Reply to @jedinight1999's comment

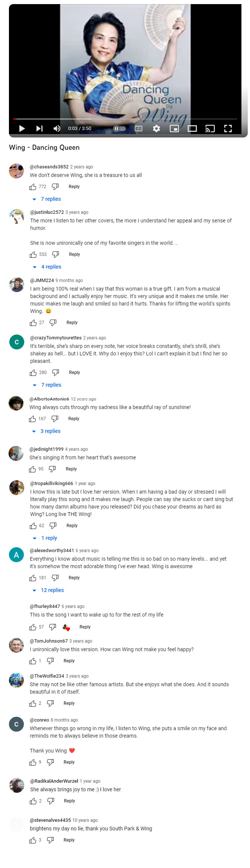(71, 469)
